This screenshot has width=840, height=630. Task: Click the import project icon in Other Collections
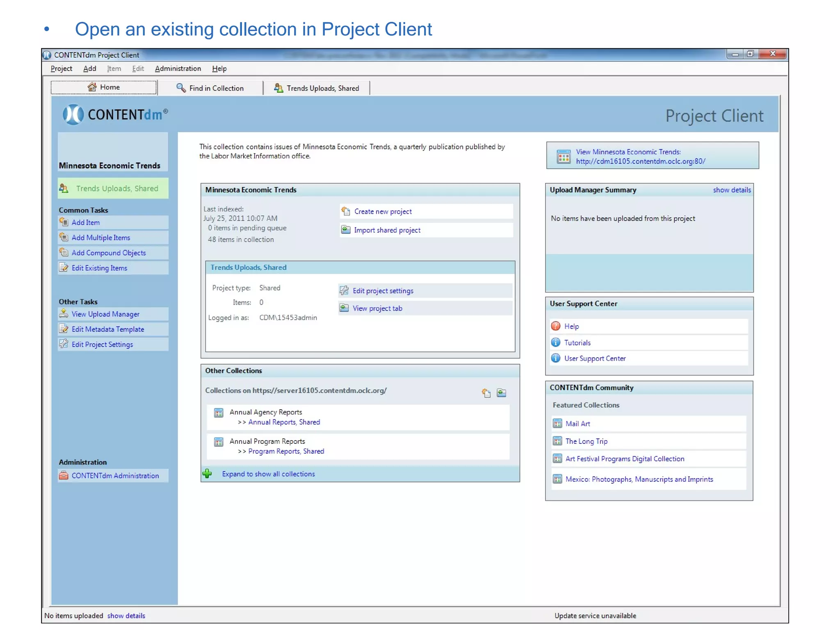501,393
